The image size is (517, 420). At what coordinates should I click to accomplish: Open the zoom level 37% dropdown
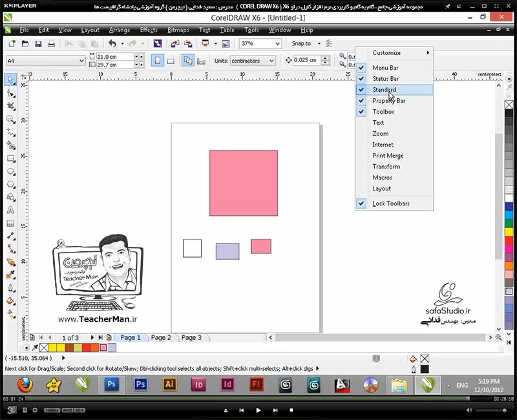278,43
